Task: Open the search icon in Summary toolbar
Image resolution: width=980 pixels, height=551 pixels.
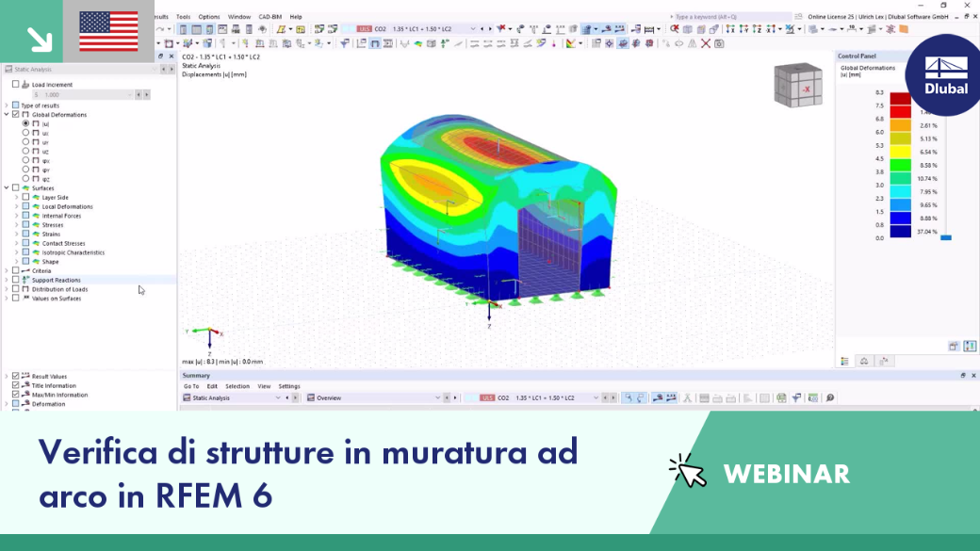Action: point(830,397)
